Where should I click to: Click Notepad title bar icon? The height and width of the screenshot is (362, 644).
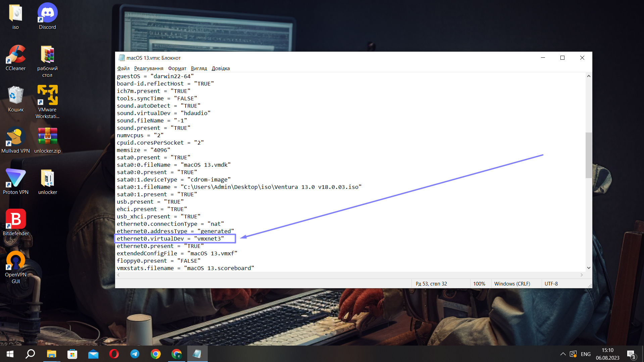tap(121, 58)
